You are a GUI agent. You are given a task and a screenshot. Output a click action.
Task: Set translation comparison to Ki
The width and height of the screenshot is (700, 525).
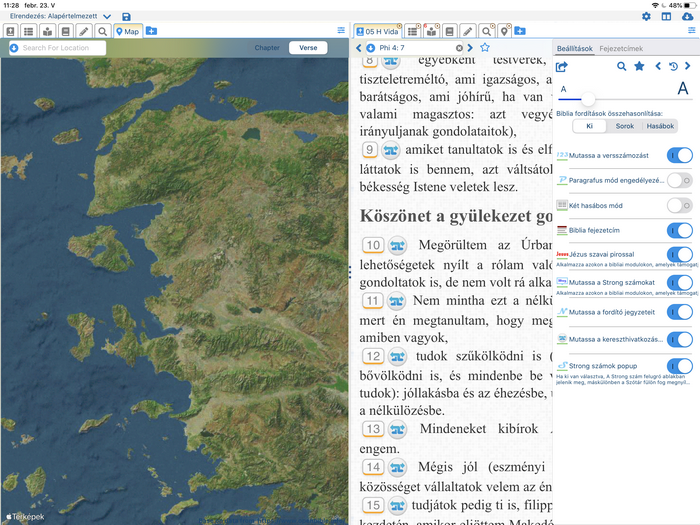point(589,126)
